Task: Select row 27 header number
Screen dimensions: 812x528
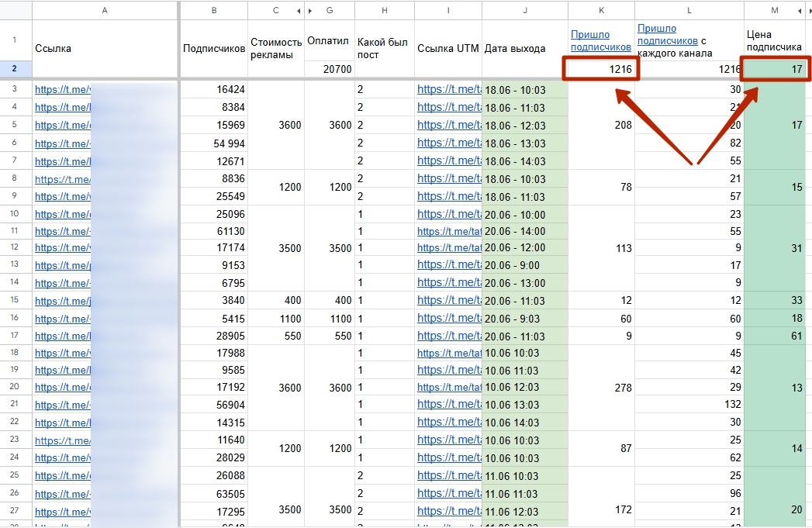Action: pyautogui.click(x=15, y=510)
